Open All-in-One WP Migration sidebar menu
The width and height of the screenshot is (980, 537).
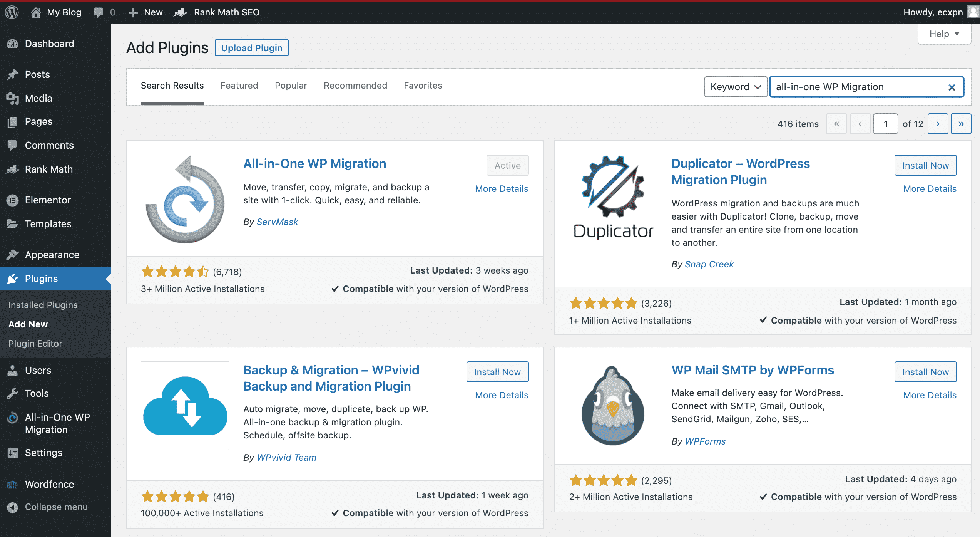pyautogui.click(x=55, y=423)
